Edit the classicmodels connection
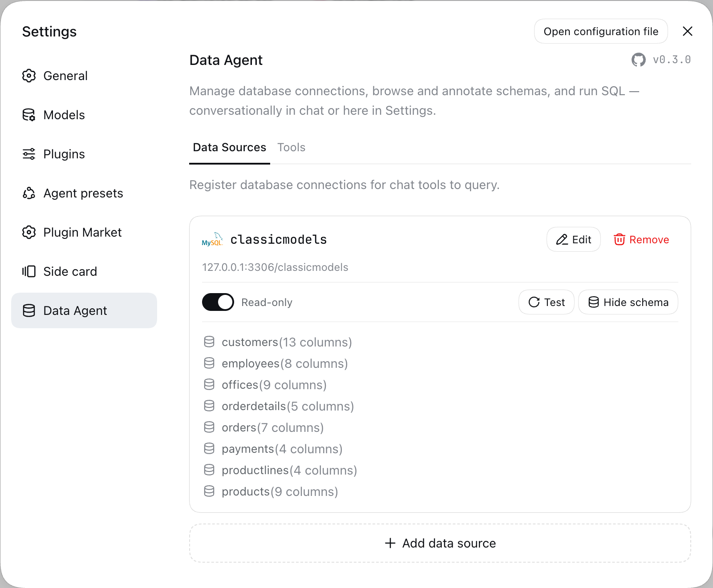Image resolution: width=713 pixels, height=588 pixels. point(574,240)
